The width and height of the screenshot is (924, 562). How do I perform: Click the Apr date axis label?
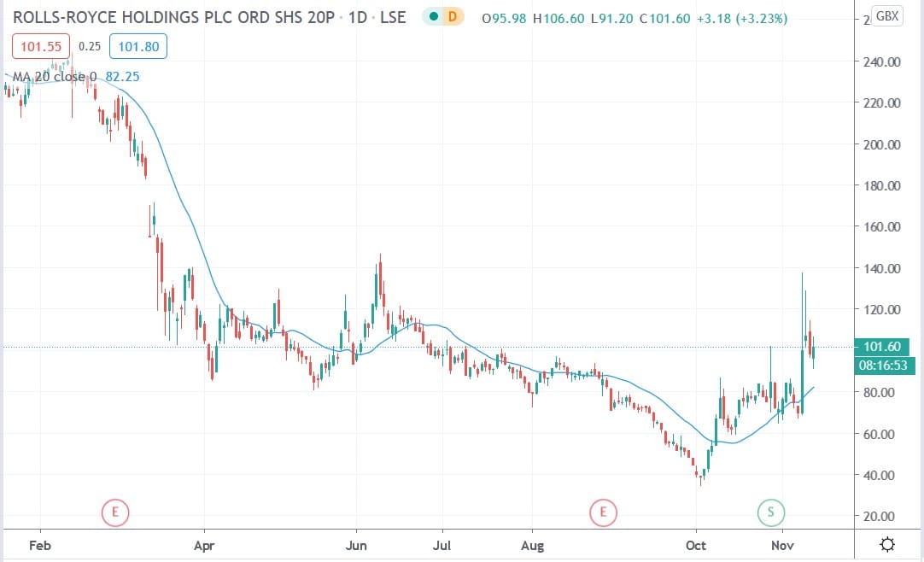tap(204, 546)
